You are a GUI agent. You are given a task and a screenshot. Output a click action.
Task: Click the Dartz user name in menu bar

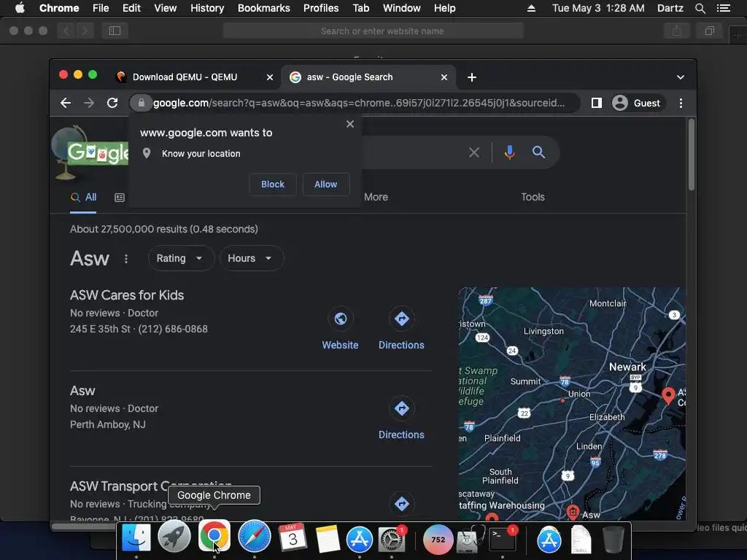(x=670, y=8)
